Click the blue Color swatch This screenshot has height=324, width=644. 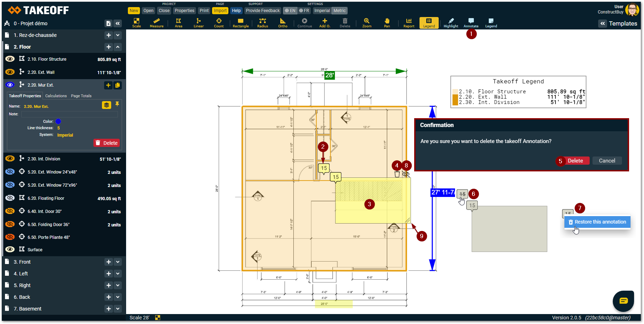(x=58, y=121)
